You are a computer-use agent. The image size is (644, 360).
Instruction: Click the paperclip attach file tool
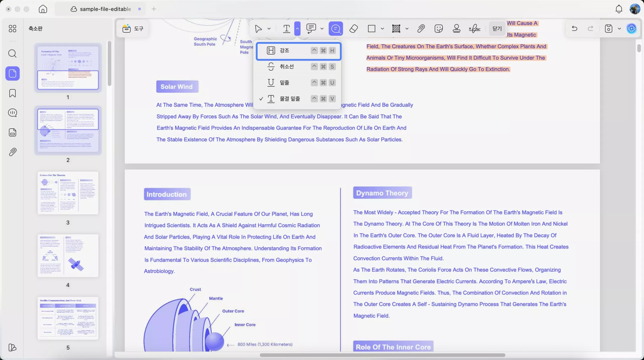coord(421,29)
